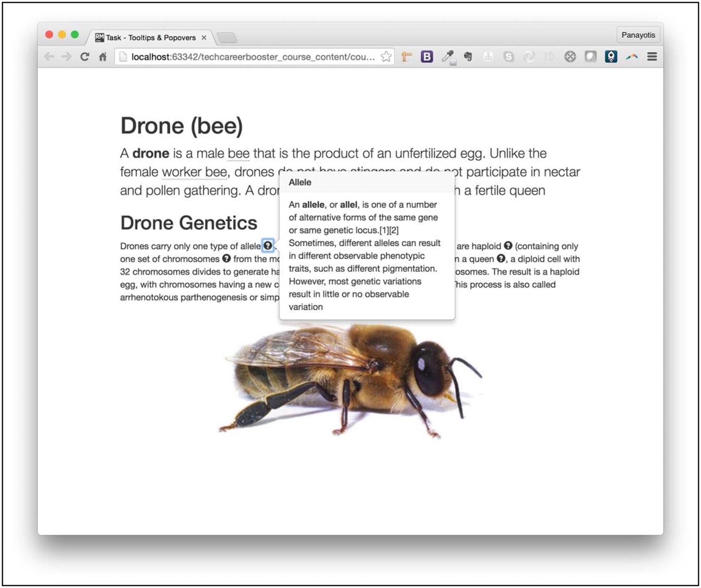Open the Bootstrap extension icon
Screen dimensions: 701x588
427,56
